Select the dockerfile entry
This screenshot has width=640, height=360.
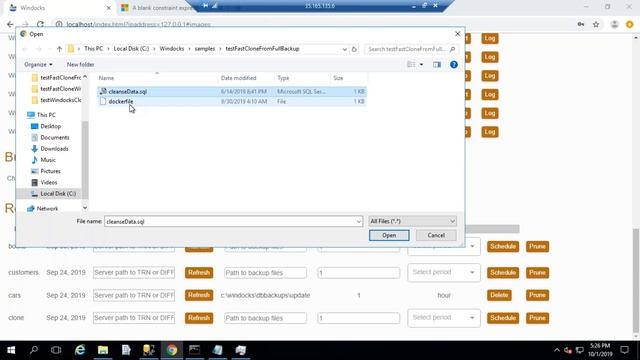(231, 101)
